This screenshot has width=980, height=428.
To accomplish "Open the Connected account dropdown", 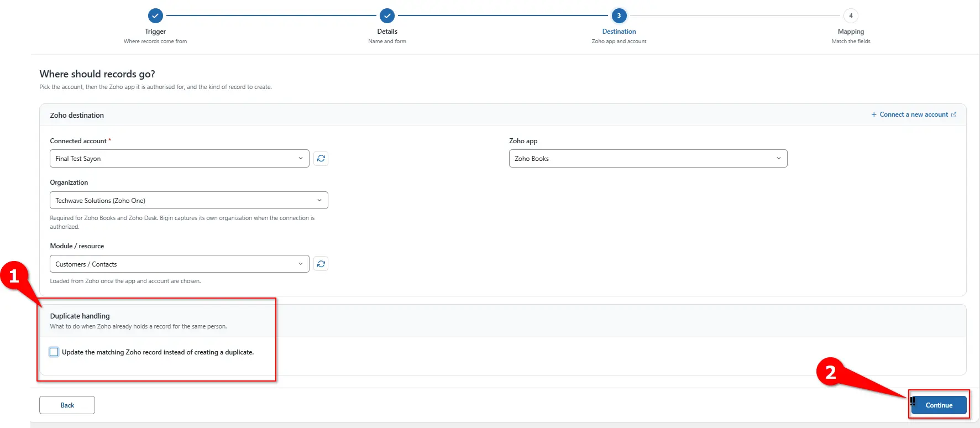I will pos(180,159).
